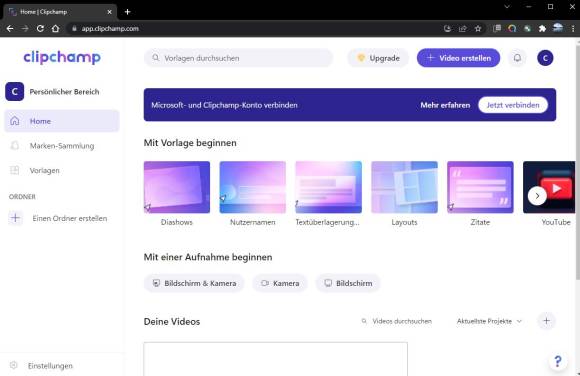Click the Videos durchsuchen search field
Image resolution: width=580 pixels, height=376 pixels.
pos(398,321)
